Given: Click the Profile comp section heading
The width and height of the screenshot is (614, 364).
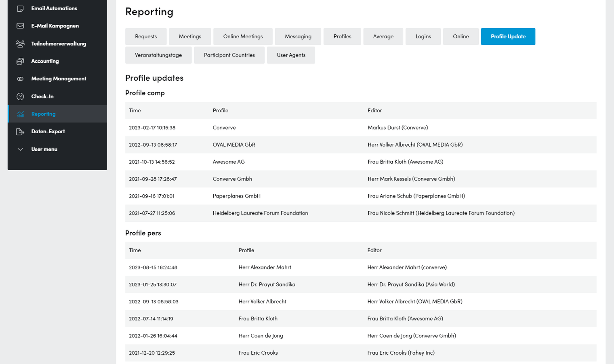Looking at the screenshot, I should tap(145, 93).
